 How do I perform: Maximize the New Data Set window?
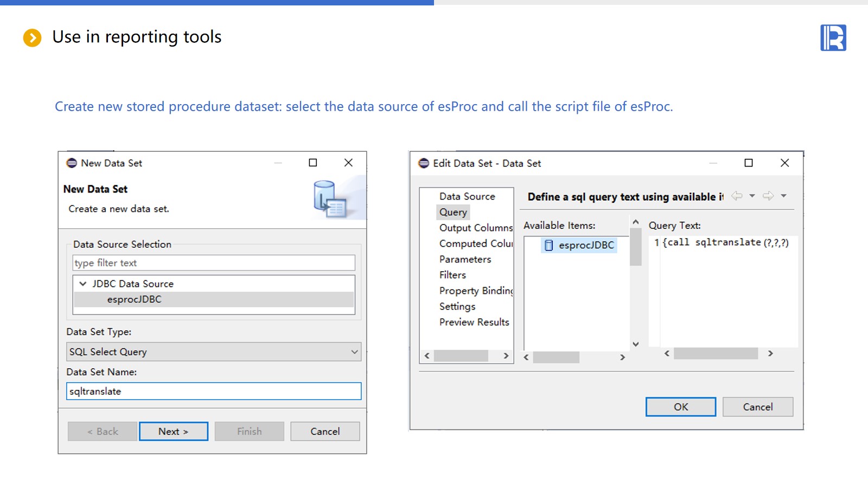[x=313, y=163]
